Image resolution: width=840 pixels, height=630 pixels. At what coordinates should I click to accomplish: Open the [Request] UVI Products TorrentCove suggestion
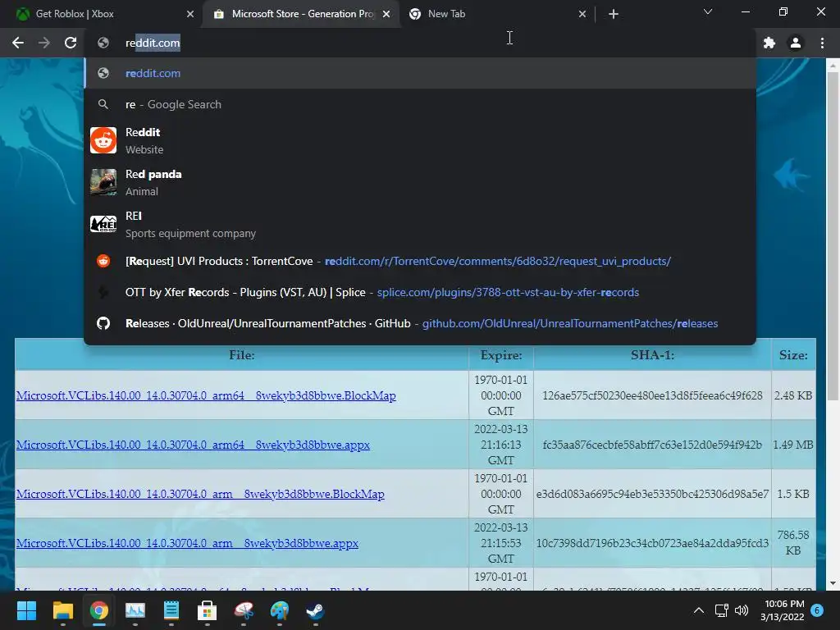coord(421,261)
